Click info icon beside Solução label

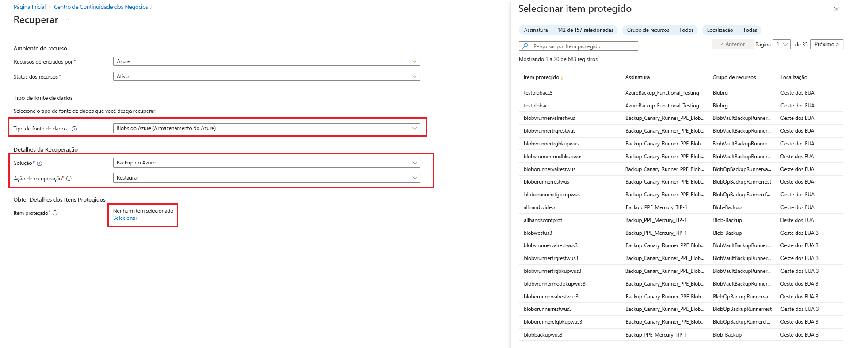coord(39,164)
